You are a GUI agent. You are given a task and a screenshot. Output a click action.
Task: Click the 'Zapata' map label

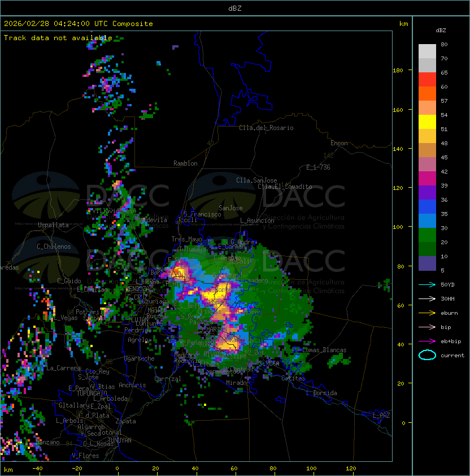click(x=125, y=421)
